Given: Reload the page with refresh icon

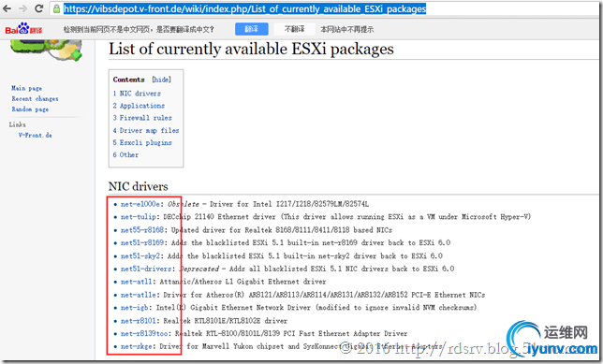Looking at the screenshot, I should click(38, 8).
